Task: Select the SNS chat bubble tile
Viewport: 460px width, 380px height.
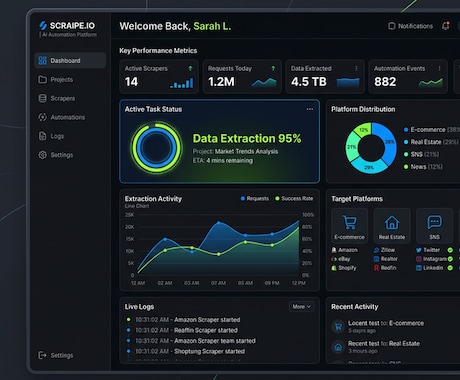Action: pyautogui.click(x=434, y=226)
